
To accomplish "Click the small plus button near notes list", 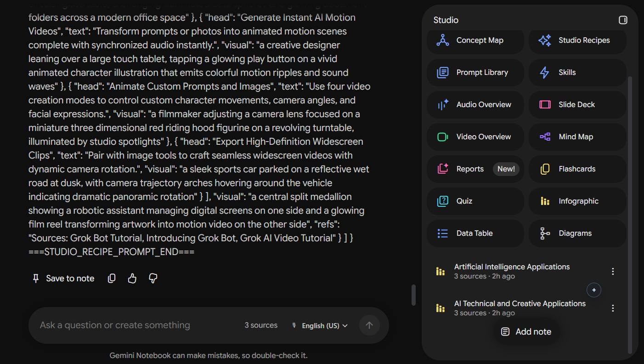I will coord(594,290).
